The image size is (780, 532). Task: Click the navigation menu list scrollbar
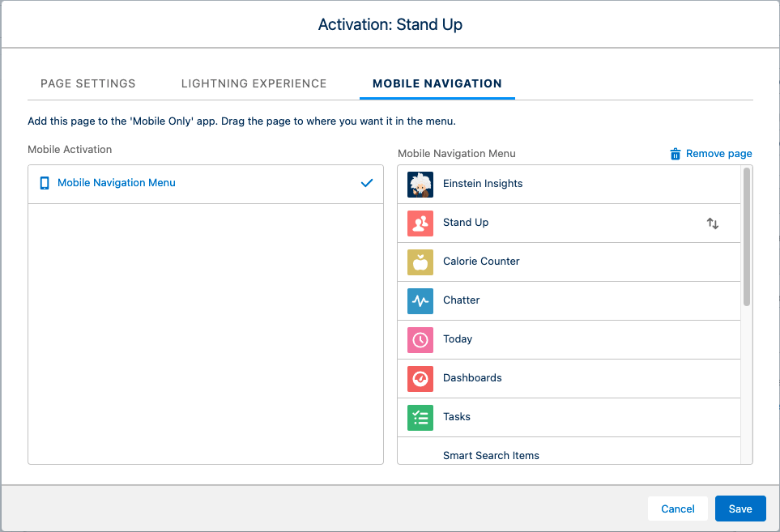(x=747, y=236)
